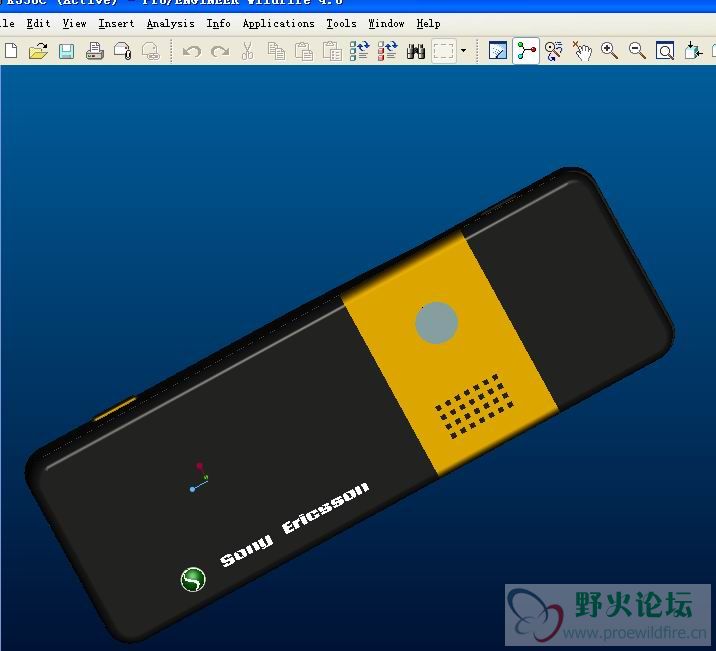Select the Sony Ericsson text on model

tap(295, 525)
